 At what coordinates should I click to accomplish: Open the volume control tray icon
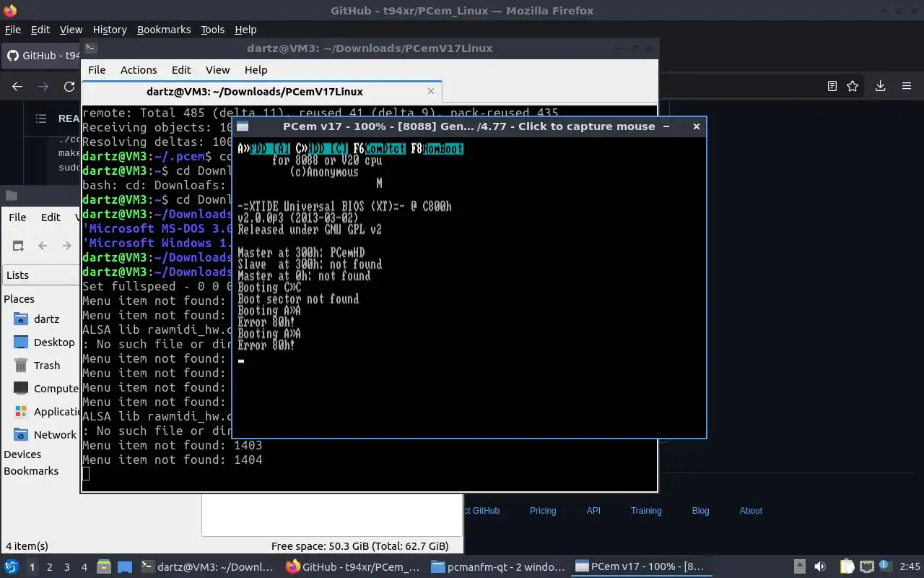pos(820,566)
